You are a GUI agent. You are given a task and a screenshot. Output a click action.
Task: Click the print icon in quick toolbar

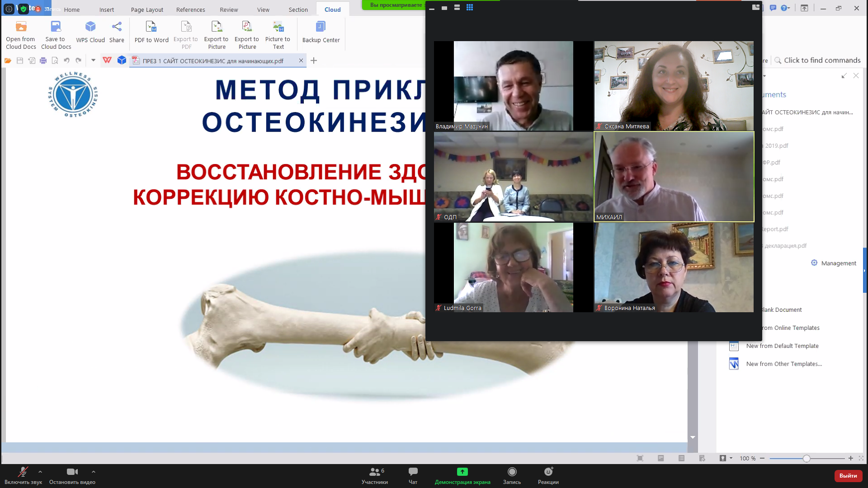[43, 61]
